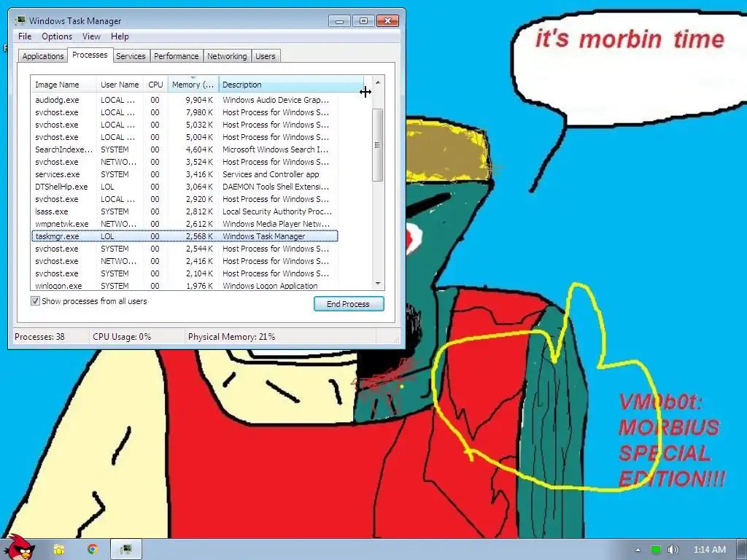
Task: Click the Windows Audio Device Graph description
Action: tap(275, 100)
